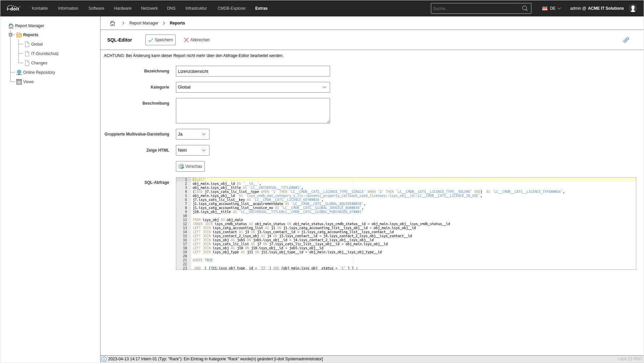Click the search magnifier icon
The image size is (644, 363).
click(x=525, y=8)
